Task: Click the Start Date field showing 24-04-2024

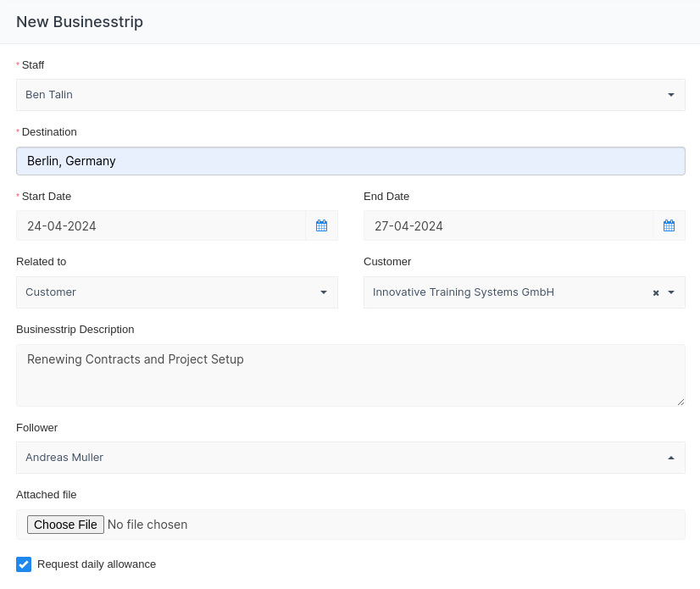Action: [161, 226]
